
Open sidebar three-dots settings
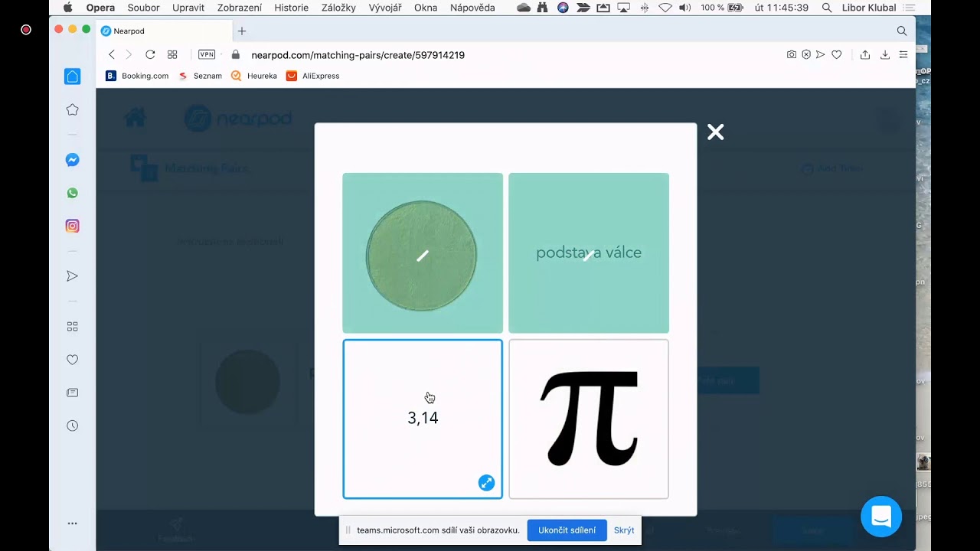coord(72,523)
